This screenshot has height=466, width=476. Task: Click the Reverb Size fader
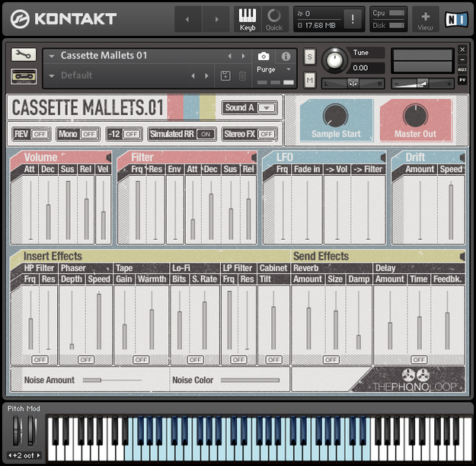click(x=336, y=321)
